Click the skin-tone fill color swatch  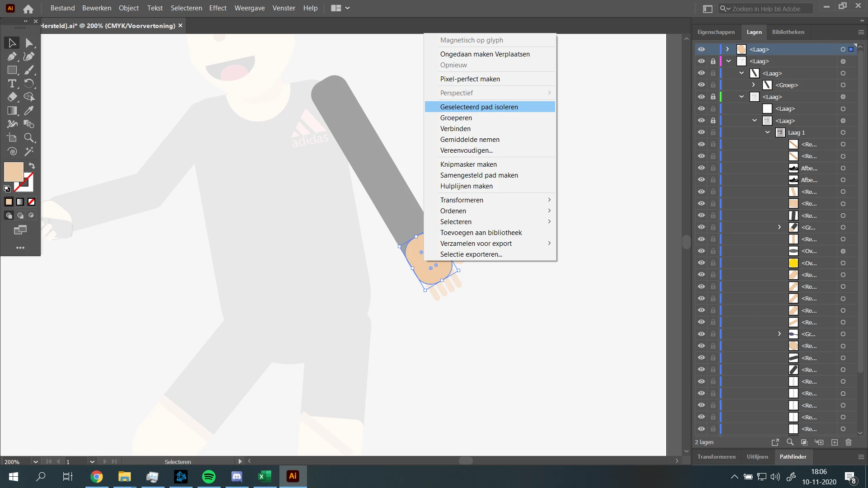14,172
